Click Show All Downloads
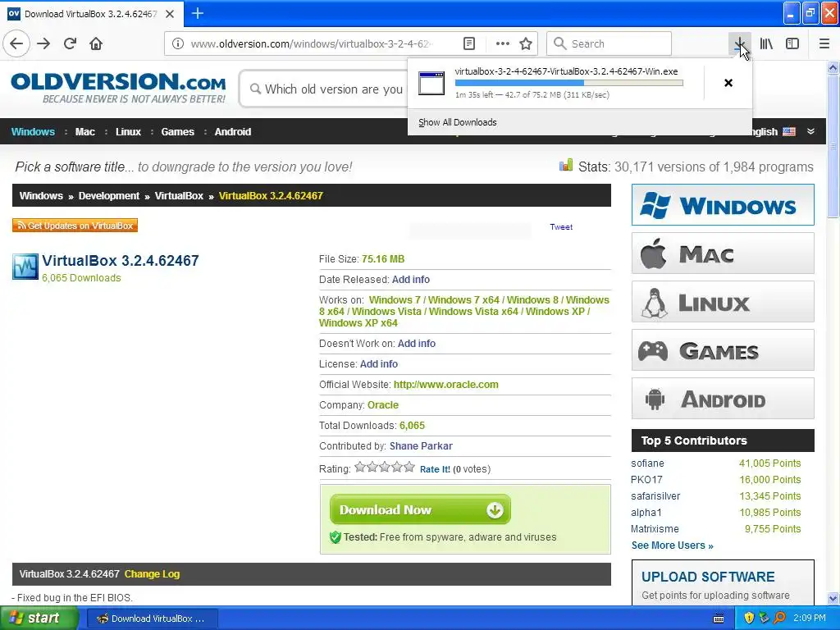840x630 pixels. click(458, 122)
